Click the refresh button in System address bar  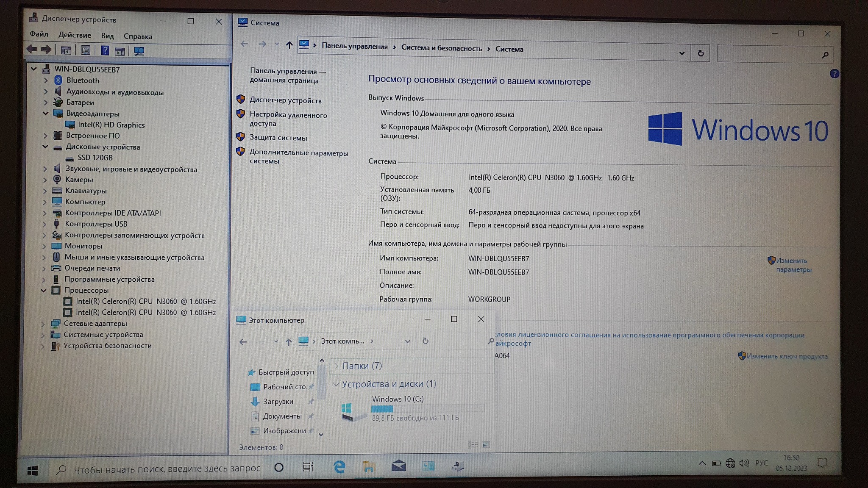[x=701, y=53]
